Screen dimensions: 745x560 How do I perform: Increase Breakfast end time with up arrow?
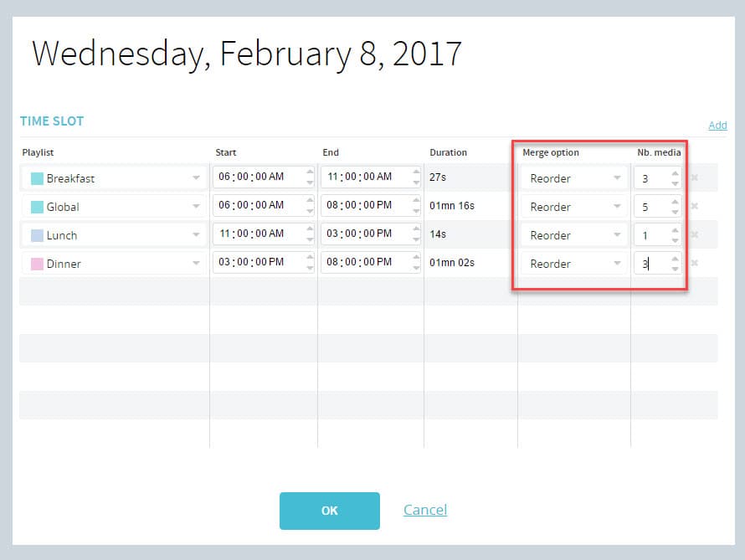pyautogui.click(x=416, y=172)
